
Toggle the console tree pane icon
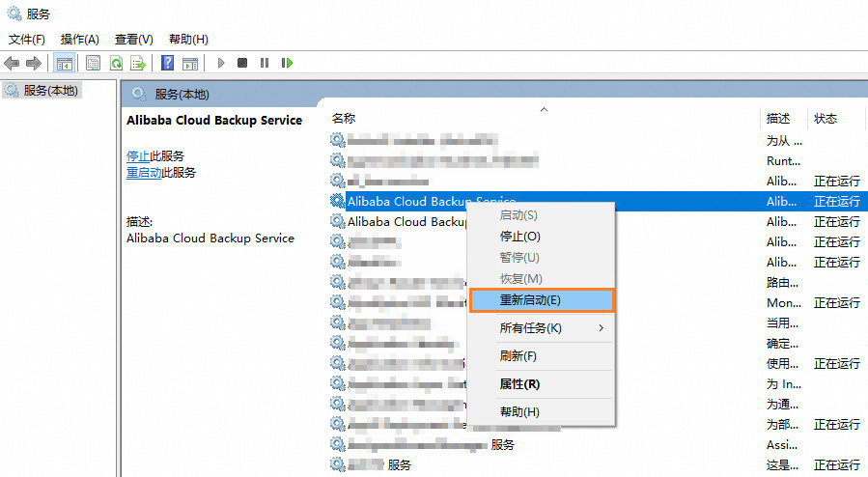click(x=65, y=63)
